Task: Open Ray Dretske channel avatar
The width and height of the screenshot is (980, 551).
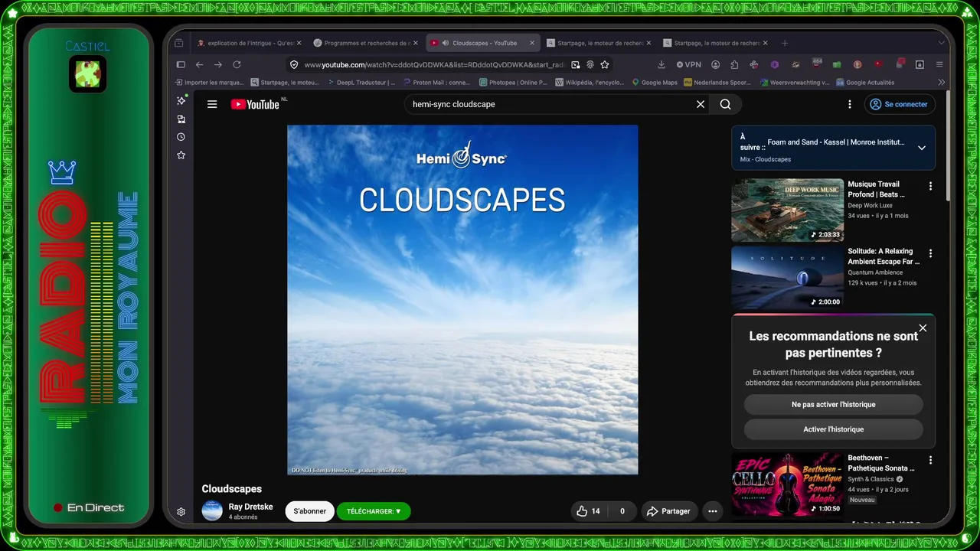Action: [212, 510]
